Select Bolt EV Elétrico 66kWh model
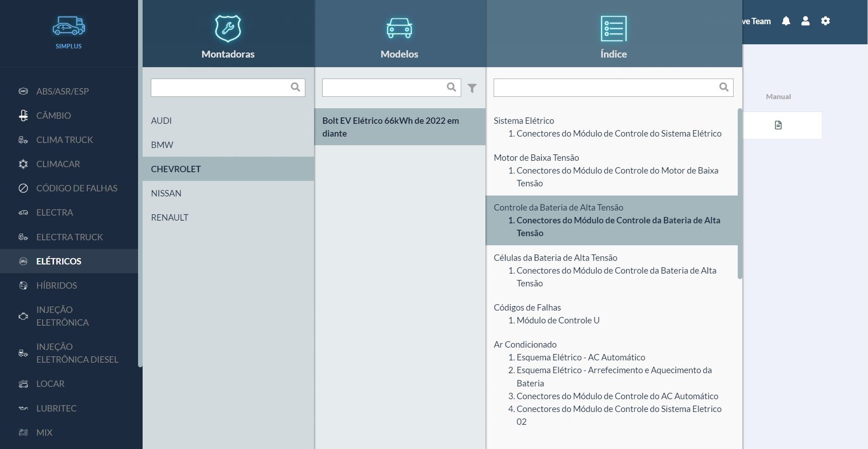The height and width of the screenshot is (449, 868). pyautogui.click(x=390, y=127)
